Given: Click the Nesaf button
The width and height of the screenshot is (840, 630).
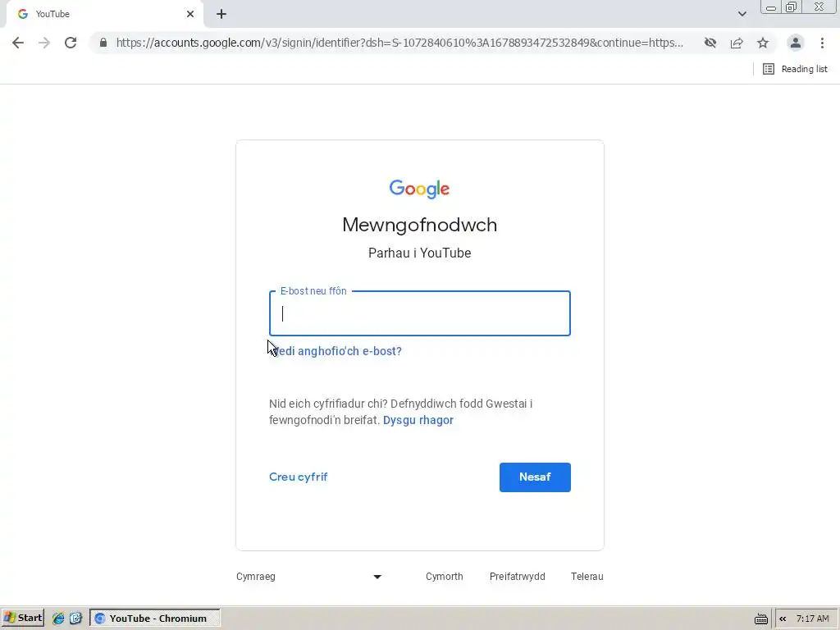Looking at the screenshot, I should (535, 477).
